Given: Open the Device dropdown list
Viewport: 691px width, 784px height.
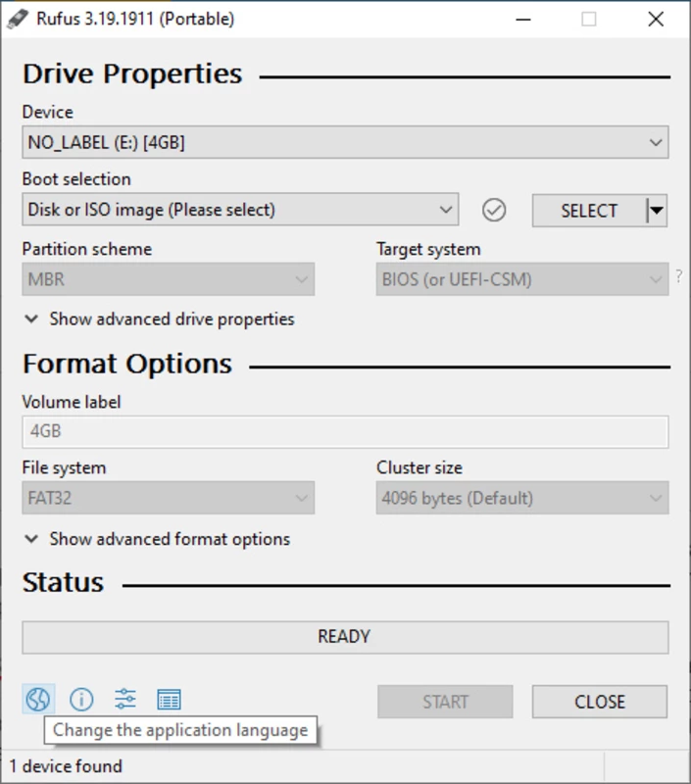Looking at the screenshot, I should pyautogui.click(x=345, y=142).
